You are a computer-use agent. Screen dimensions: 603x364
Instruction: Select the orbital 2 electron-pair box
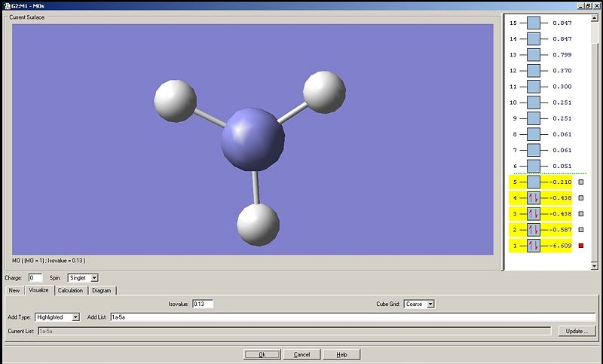[534, 230]
